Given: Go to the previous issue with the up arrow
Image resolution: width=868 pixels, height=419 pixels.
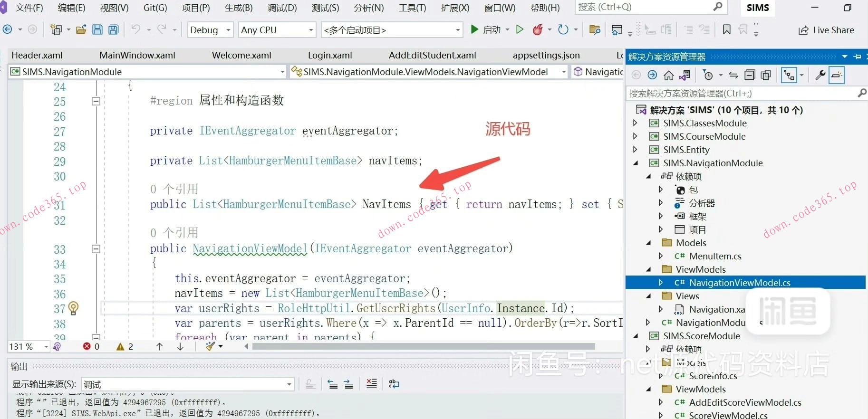Looking at the screenshot, I should point(160,346).
